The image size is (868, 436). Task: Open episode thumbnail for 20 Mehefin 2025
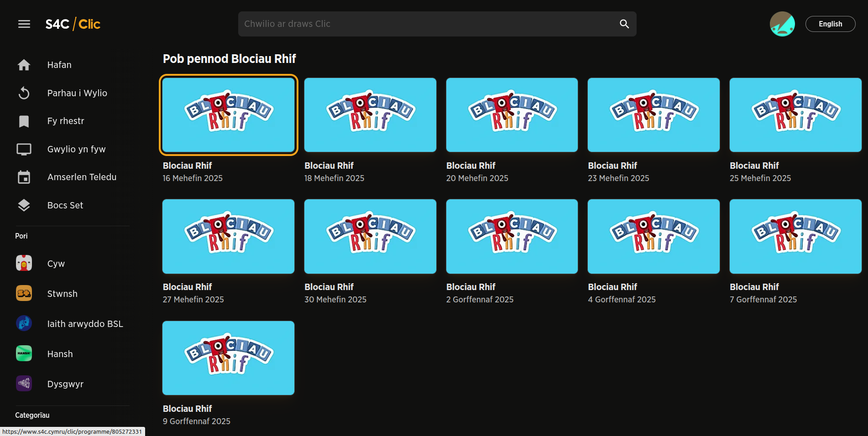pos(512,115)
